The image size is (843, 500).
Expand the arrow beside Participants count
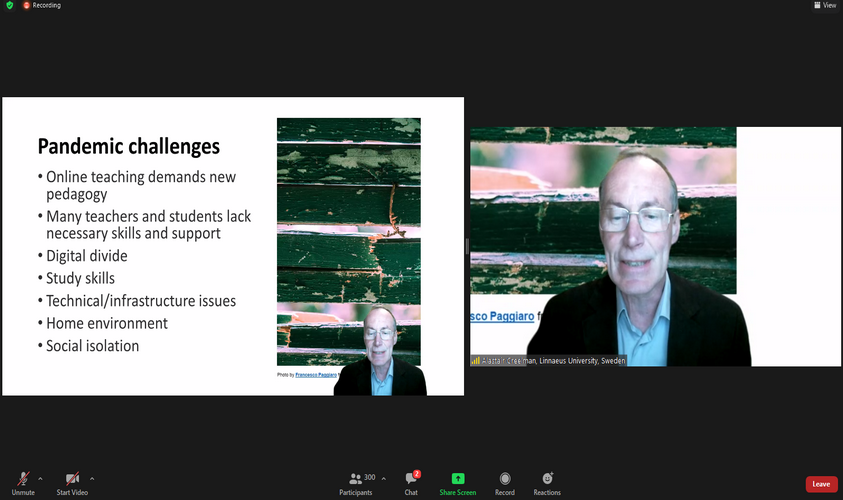point(383,478)
